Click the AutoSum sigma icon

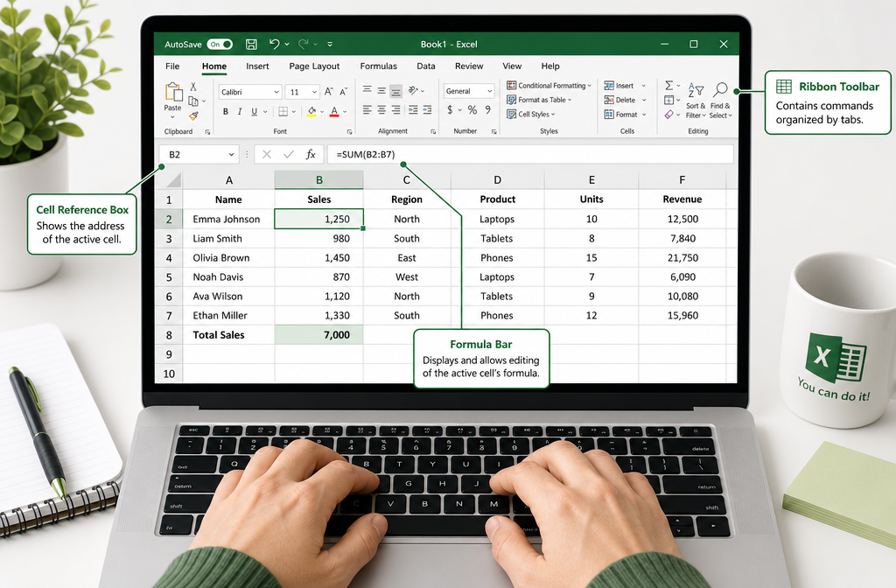coord(669,86)
